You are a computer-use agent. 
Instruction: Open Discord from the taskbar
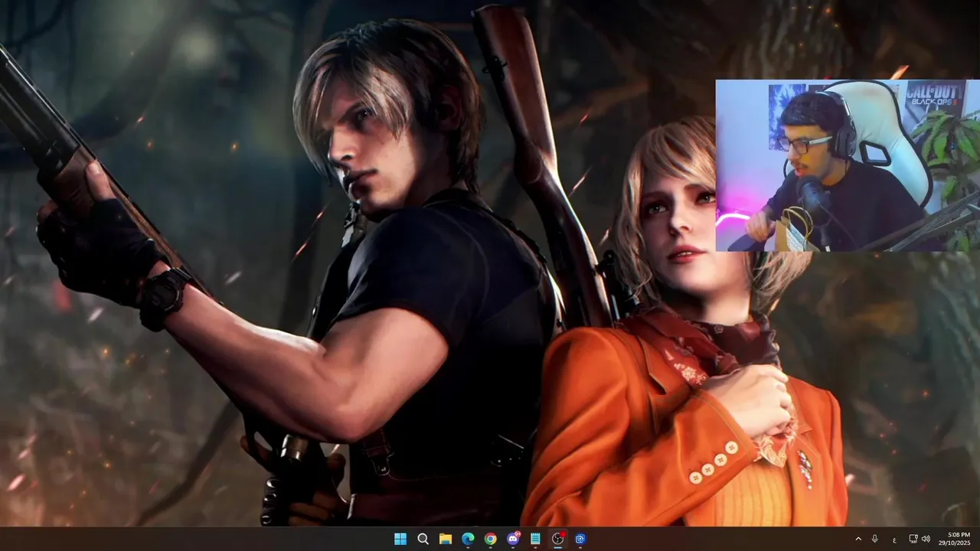(513, 539)
